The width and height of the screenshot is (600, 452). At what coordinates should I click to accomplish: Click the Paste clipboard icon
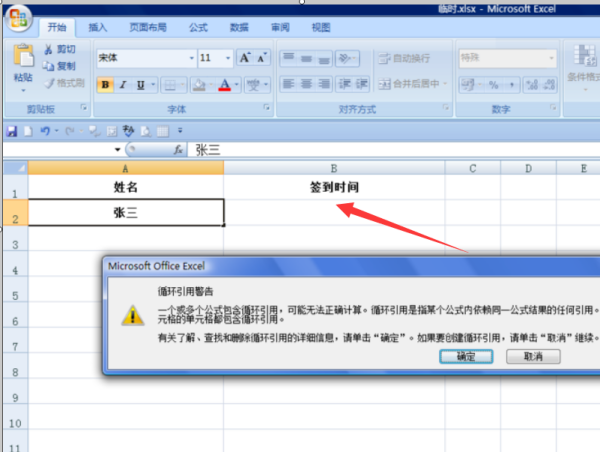click(x=24, y=56)
